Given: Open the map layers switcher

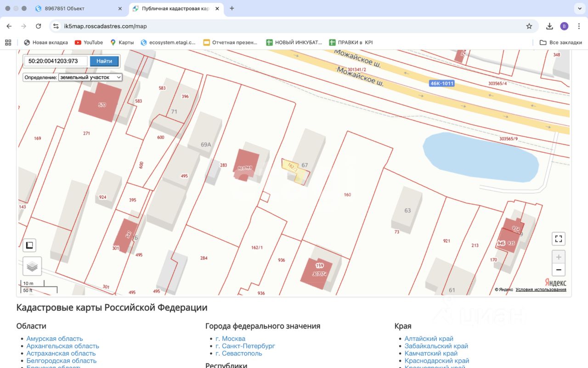Looking at the screenshot, I should [32, 266].
